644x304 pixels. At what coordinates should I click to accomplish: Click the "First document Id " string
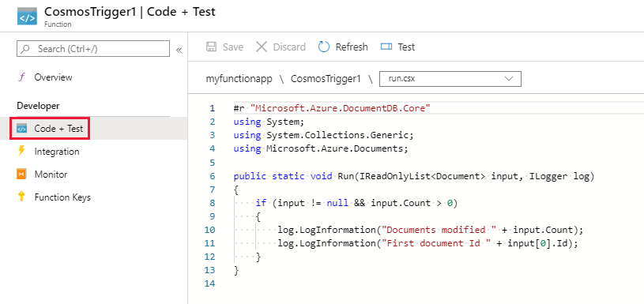[436, 243]
